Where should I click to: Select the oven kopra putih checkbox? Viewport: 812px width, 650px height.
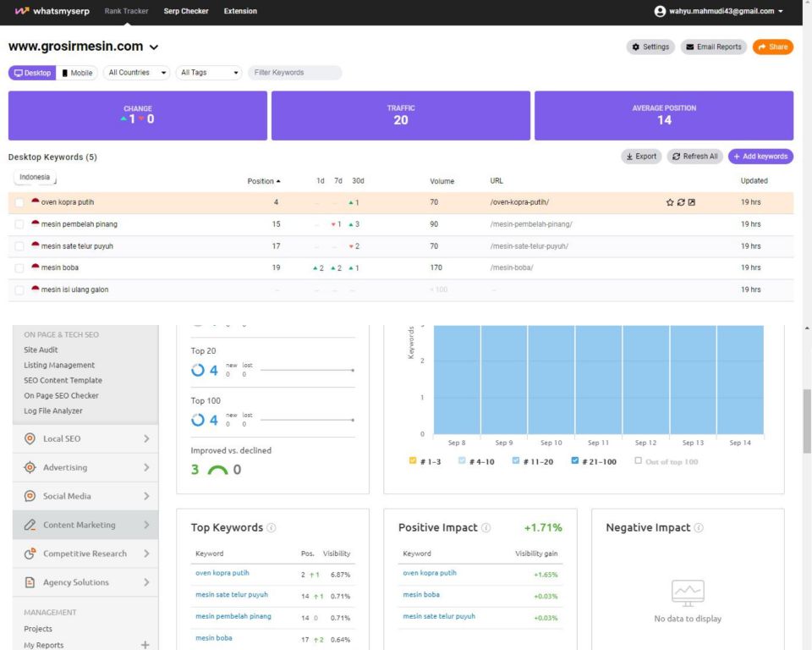tap(19, 202)
